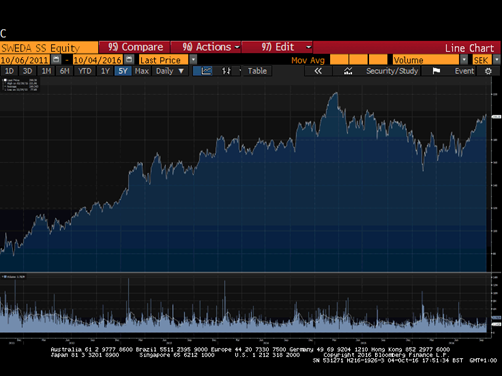The height and width of the screenshot is (376, 502).
Task: Click the Mov Avg label
Action: pos(308,60)
